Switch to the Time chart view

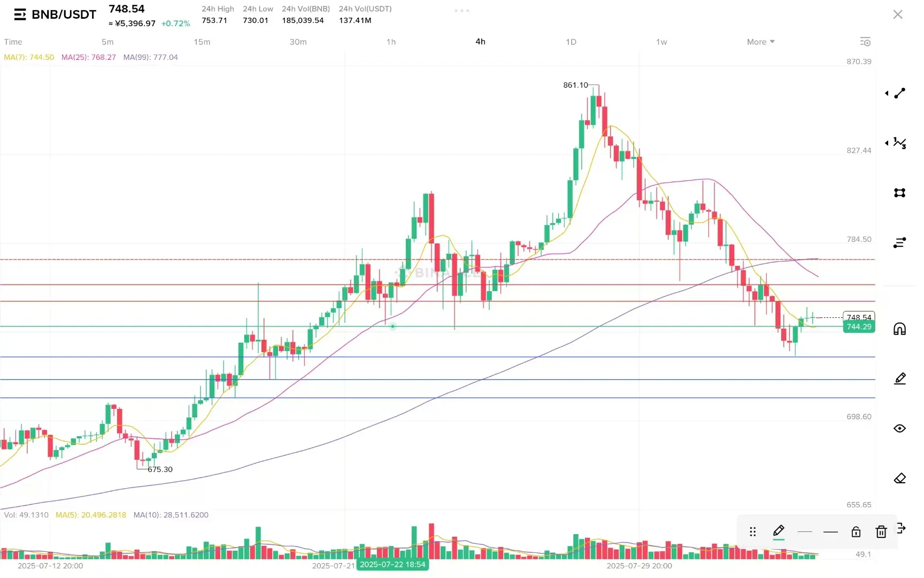coord(13,42)
